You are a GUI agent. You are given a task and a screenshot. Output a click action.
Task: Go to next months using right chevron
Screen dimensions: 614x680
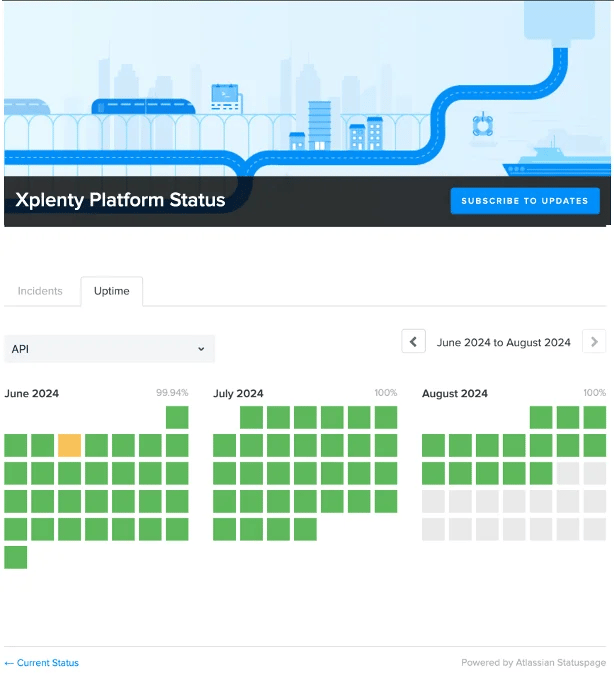point(594,341)
